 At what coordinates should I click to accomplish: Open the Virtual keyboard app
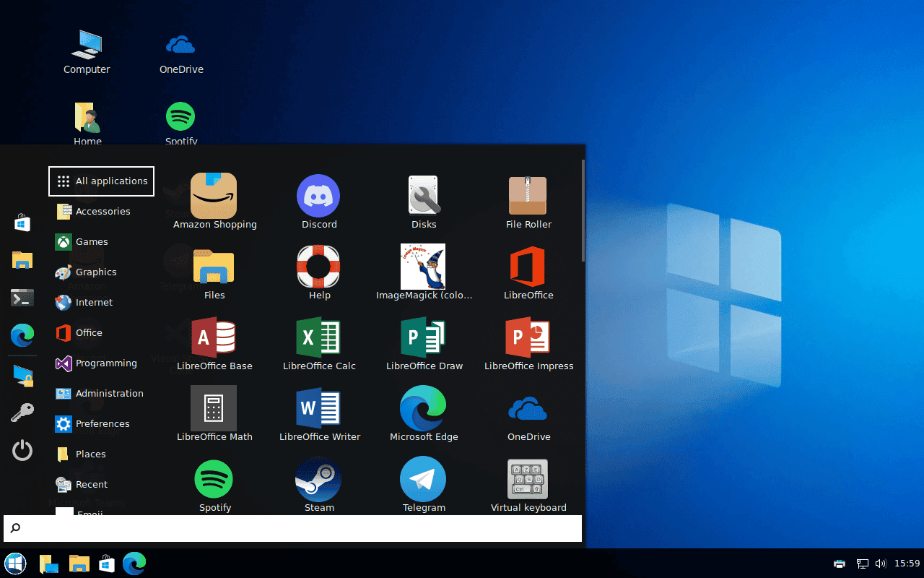point(528,485)
